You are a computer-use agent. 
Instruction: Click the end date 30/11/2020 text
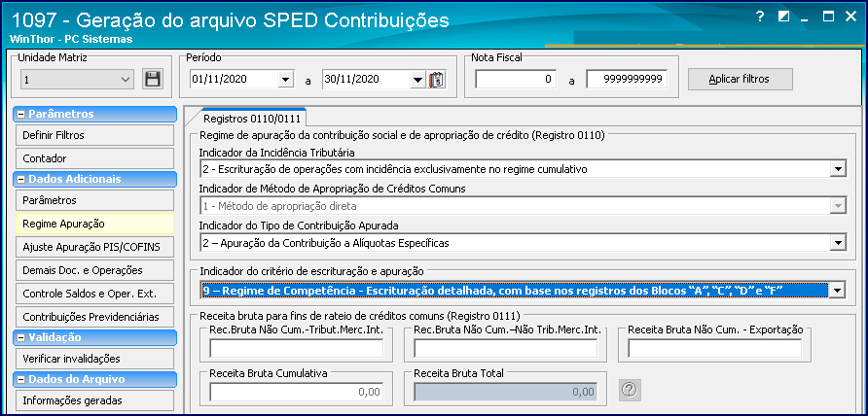point(352,79)
